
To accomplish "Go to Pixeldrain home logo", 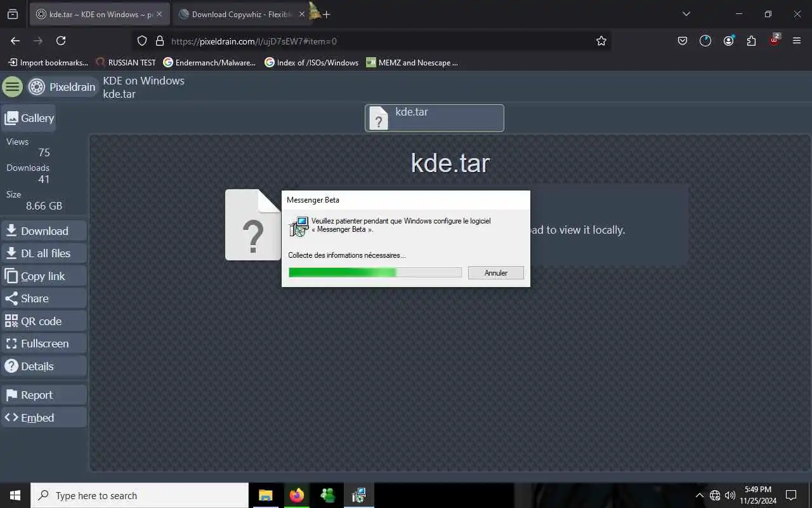I will 62,87.
